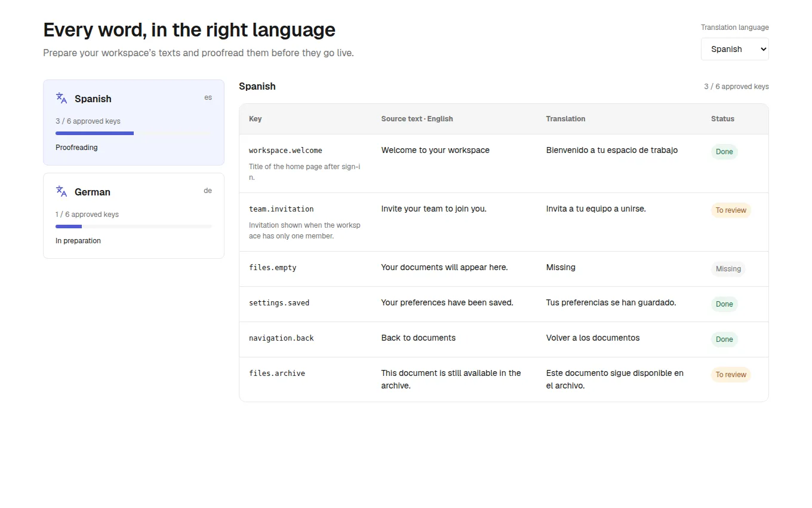Image resolution: width=812 pixels, height=508 pixels.
Task: Click source text 'Back to documents'
Action: (419, 338)
